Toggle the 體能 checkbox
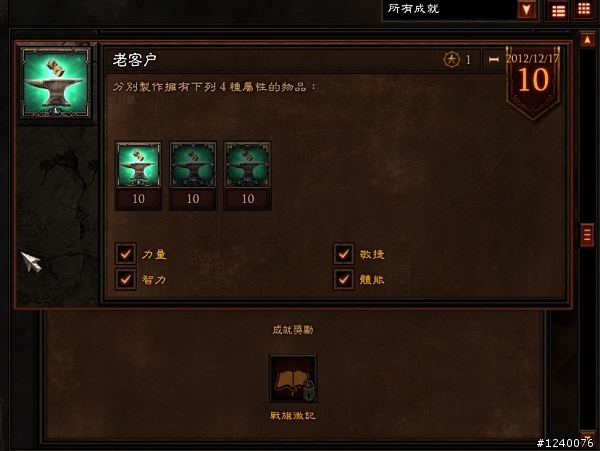 point(344,279)
